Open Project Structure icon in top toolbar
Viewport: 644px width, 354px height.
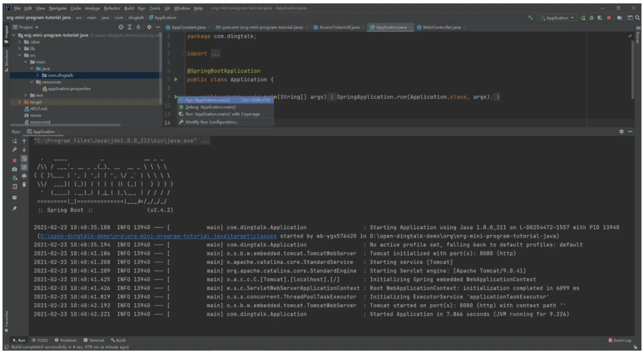620,17
